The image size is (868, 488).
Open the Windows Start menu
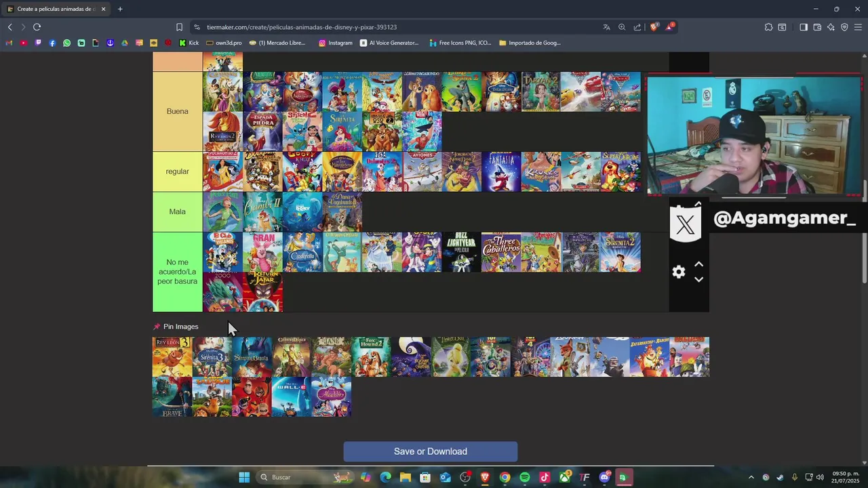(244, 477)
